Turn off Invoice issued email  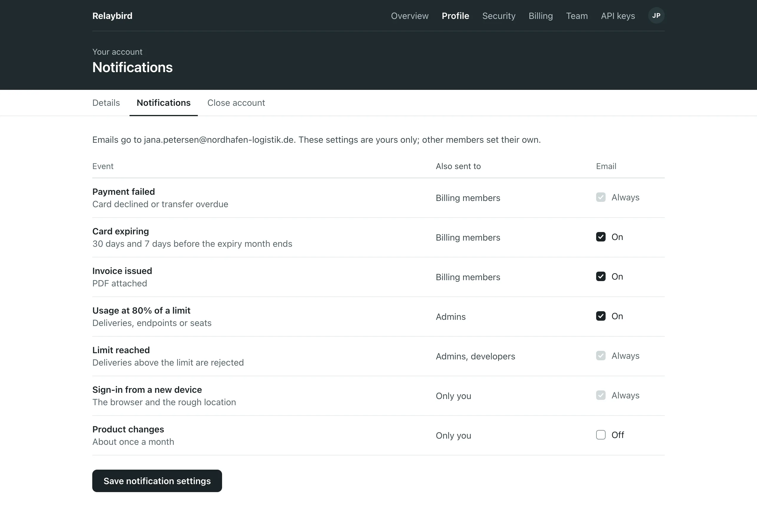click(601, 277)
